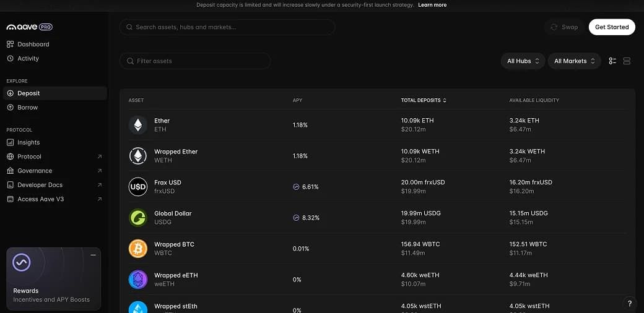644x313 pixels.
Task: Click 156.94 WBTC total deposits value
Action: pyautogui.click(x=420, y=244)
